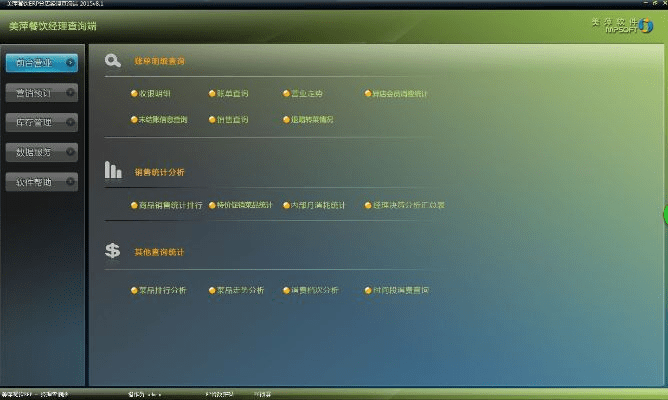Image resolution: width=668 pixels, height=400 pixels.
Task: Open 账单查询 bill query link
Action: [233, 94]
